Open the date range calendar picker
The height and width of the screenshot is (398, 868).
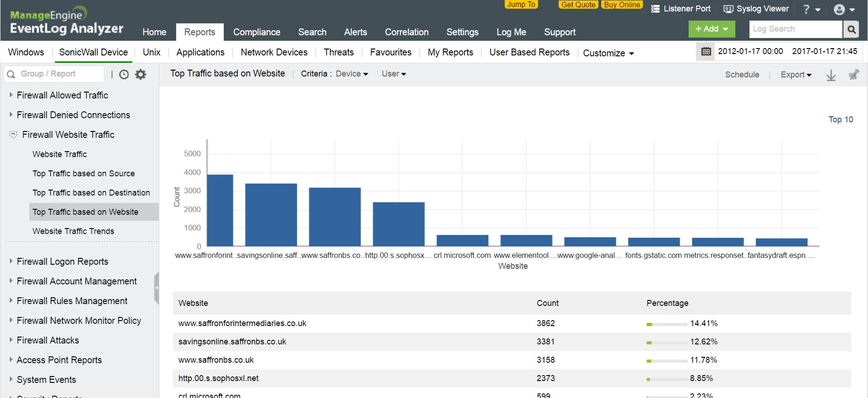706,51
